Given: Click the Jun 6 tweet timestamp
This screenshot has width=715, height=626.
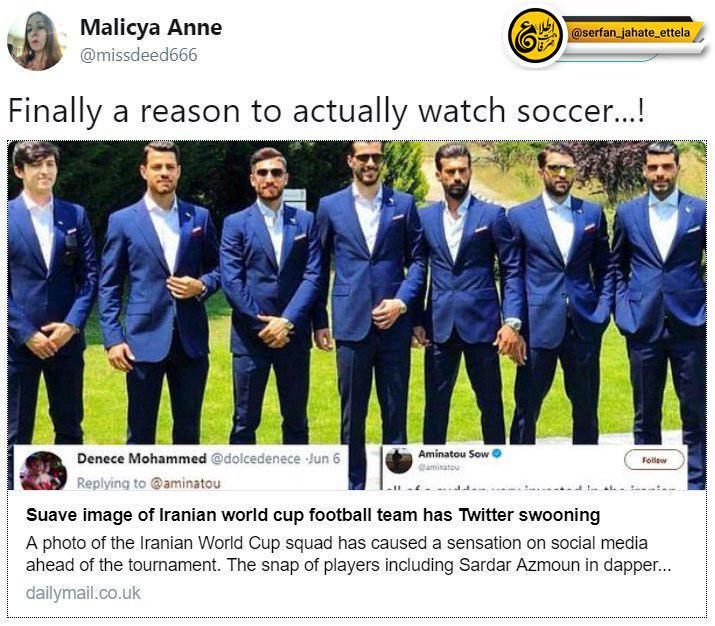Looking at the screenshot, I should (324, 459).
